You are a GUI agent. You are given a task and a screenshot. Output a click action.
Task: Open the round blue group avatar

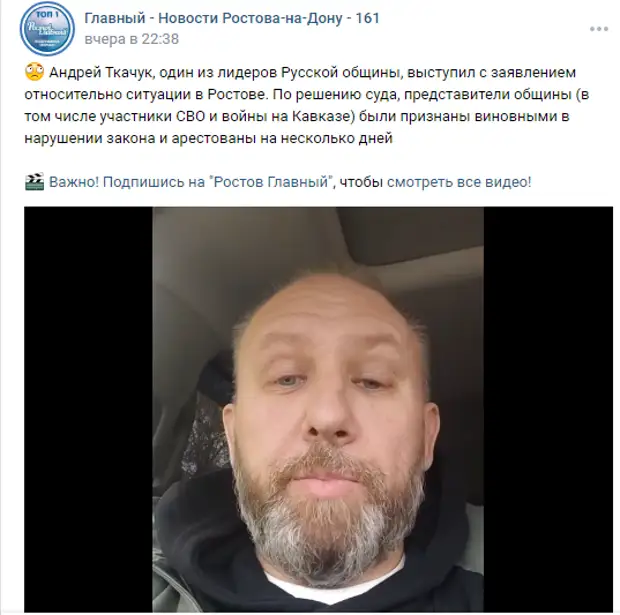click(47, 28)
